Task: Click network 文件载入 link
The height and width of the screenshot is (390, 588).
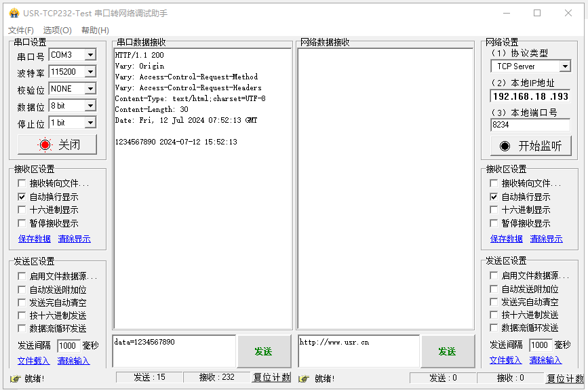Action: [505, 360]
